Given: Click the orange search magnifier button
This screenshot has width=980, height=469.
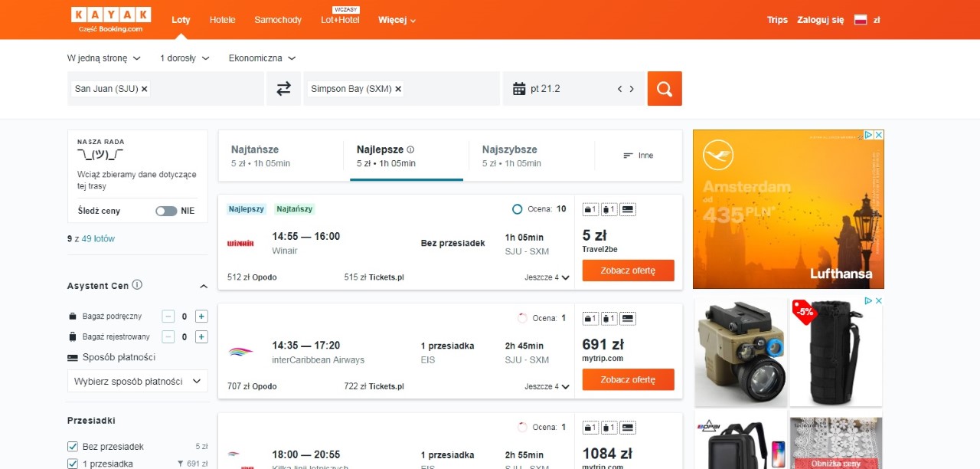Looking at the screenshot, I should click(665, 89).
